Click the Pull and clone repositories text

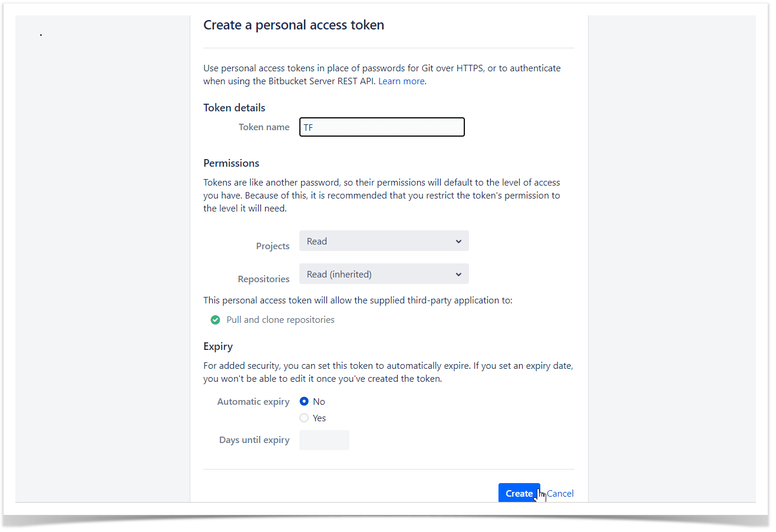pyautogui.click(x=280, y=320)
